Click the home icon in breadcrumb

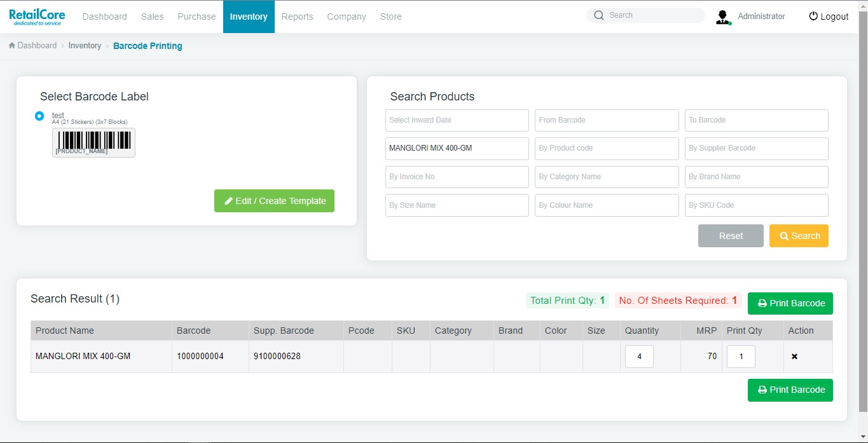(x=12, y=46)
